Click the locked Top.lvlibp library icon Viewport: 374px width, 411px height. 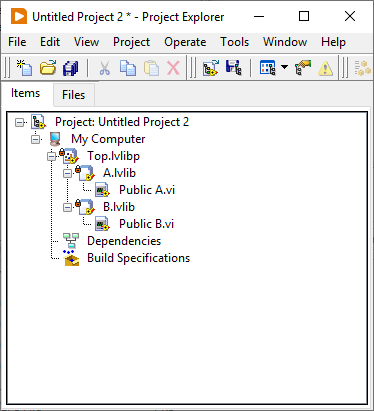(x=69, y=156)
